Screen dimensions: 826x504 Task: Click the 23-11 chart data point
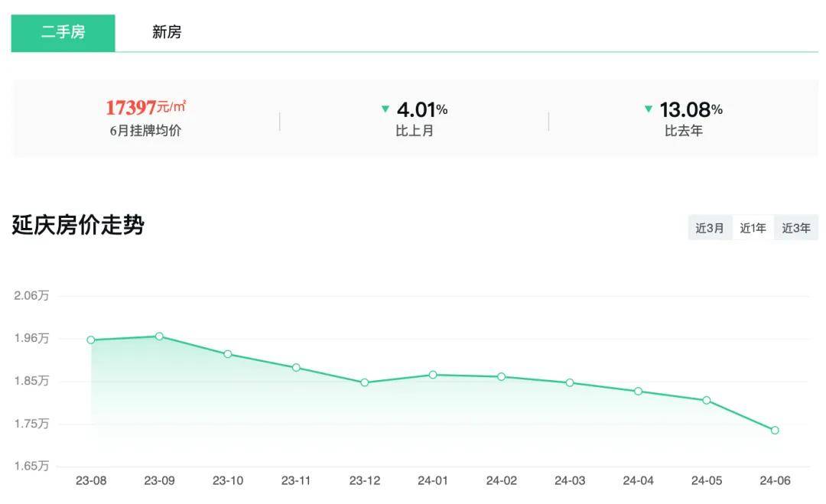296,368
